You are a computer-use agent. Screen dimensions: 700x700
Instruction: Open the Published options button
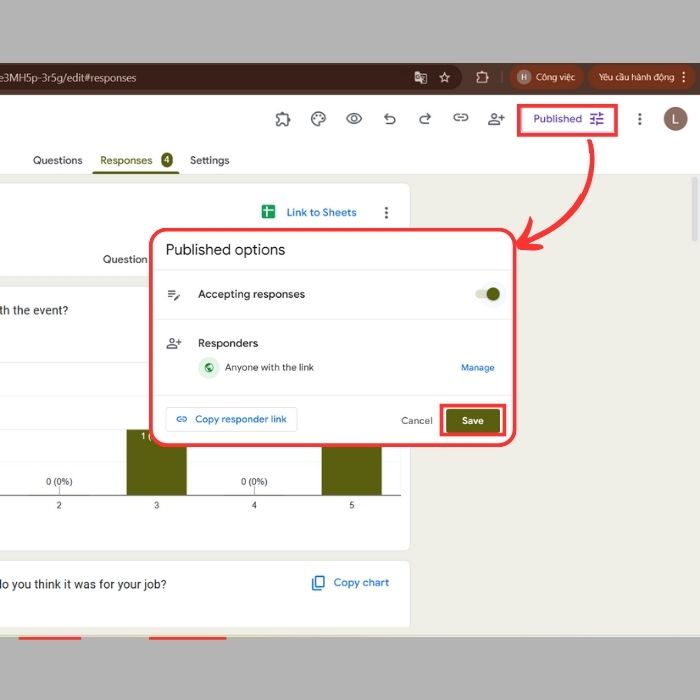point(567,119)
